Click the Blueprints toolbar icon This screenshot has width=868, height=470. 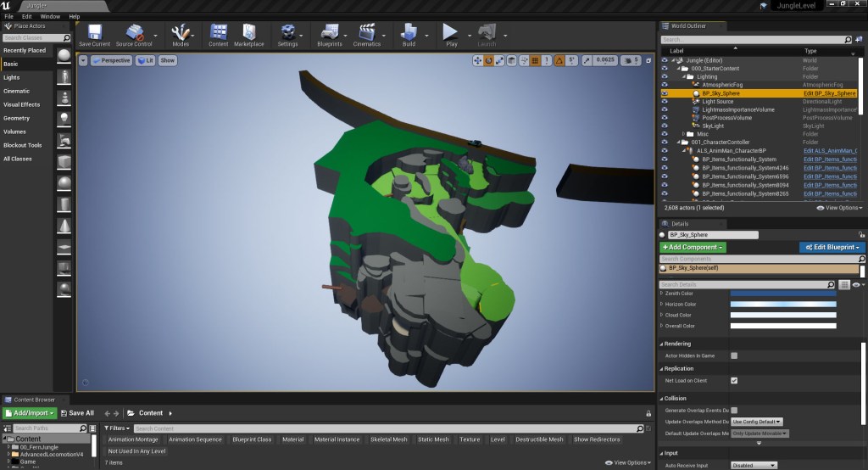(x=329, y=32)
